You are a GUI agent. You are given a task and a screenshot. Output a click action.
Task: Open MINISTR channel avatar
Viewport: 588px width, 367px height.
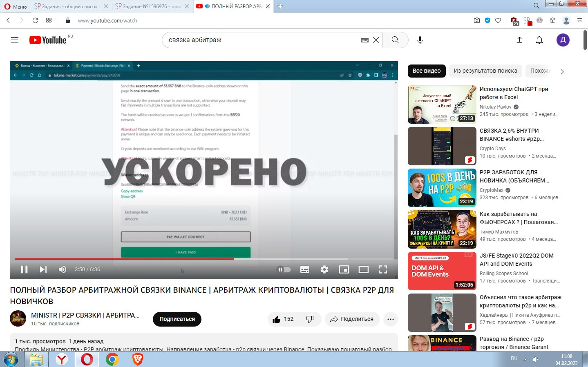(x=18, y=319)
